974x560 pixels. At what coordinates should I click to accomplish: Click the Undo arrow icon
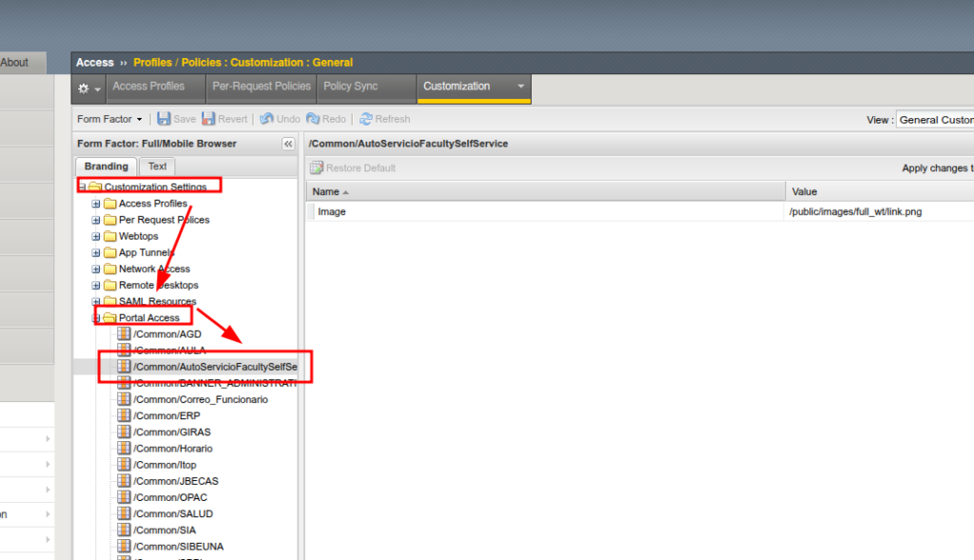(x=266, y=119)
